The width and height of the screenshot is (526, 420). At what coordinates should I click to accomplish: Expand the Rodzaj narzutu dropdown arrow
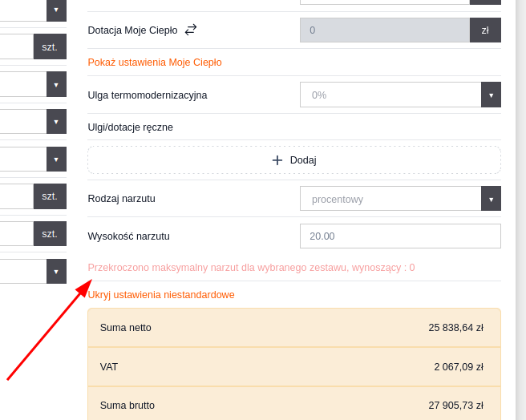tap(491, 199)
